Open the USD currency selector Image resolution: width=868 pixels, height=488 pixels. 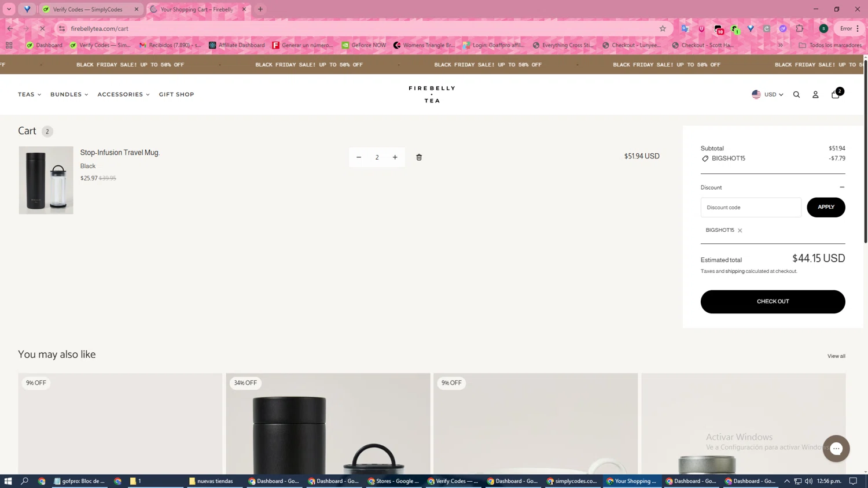(767, 94)
